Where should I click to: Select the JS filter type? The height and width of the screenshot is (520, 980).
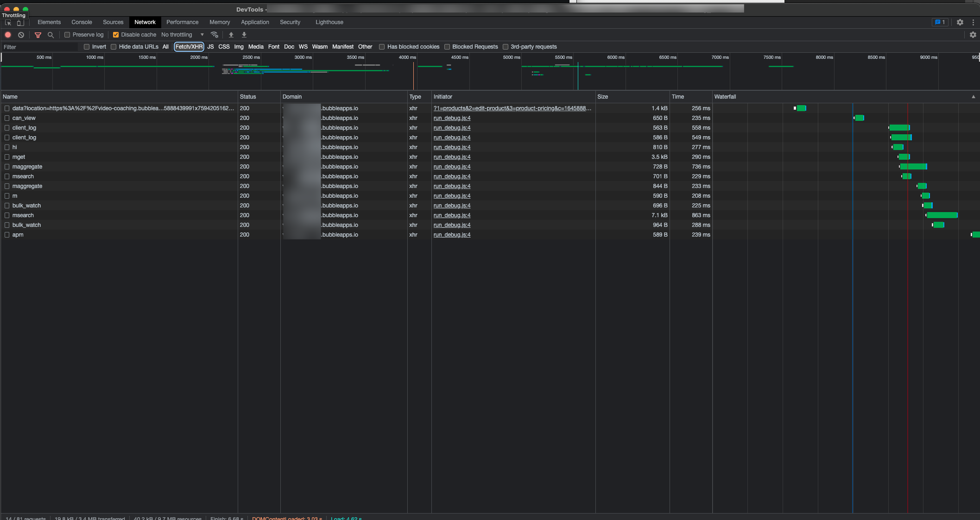point(210,47)
